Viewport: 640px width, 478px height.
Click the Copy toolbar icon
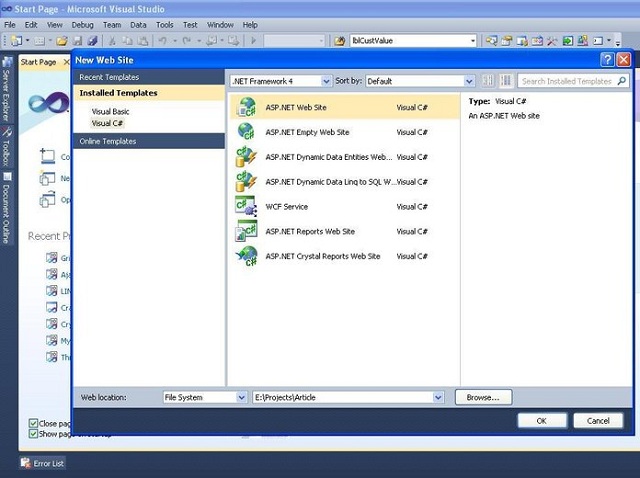[127, 40]
